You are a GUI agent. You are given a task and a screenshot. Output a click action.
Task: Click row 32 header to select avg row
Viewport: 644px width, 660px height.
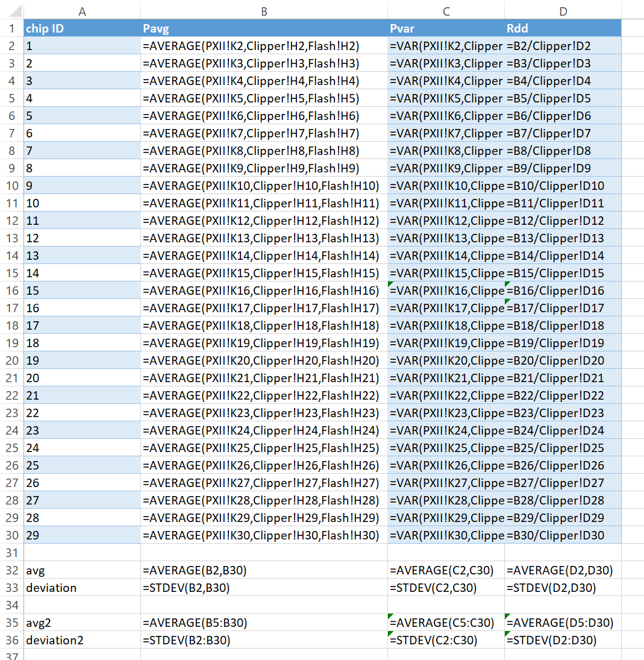click(x=11, y=570)
